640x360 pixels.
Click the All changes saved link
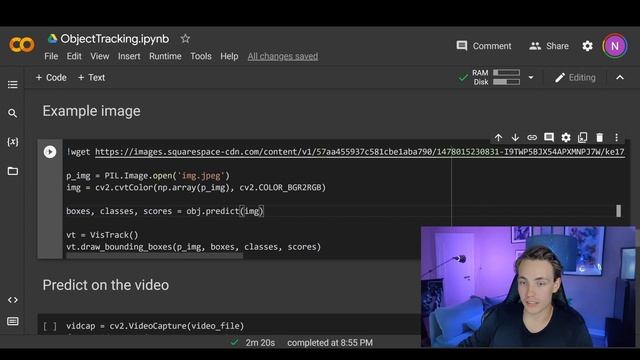tap(283, 56)
